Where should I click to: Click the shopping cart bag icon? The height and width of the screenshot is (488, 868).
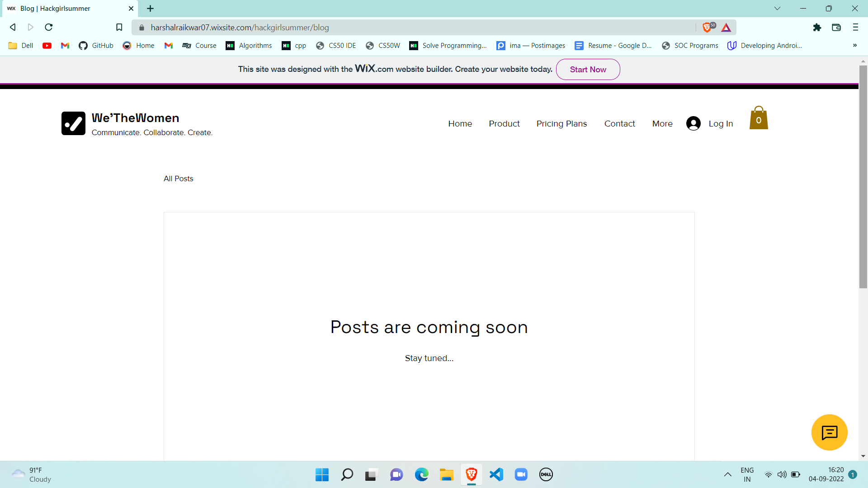[x=758, y=118]
